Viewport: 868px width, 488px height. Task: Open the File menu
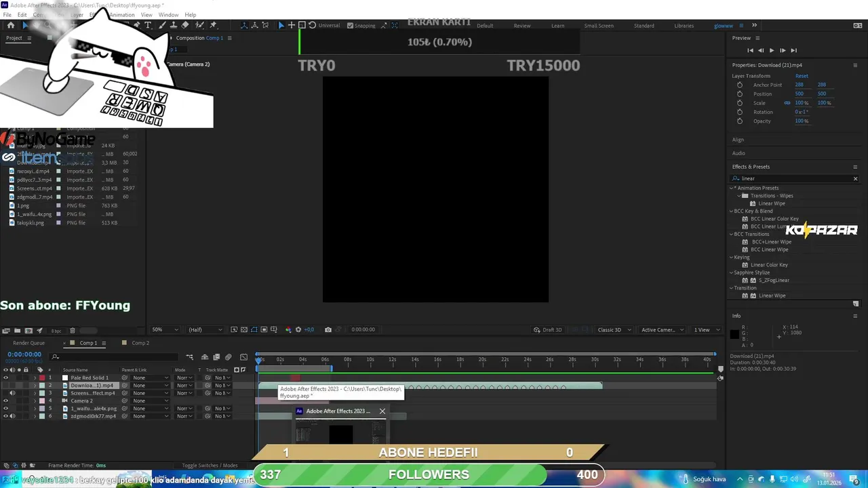[7, 14]
